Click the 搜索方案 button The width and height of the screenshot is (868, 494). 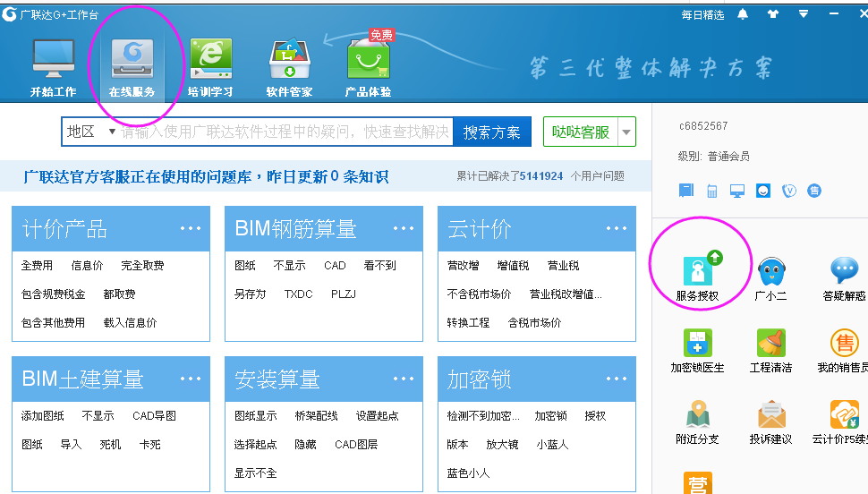(x=492, y=132)
